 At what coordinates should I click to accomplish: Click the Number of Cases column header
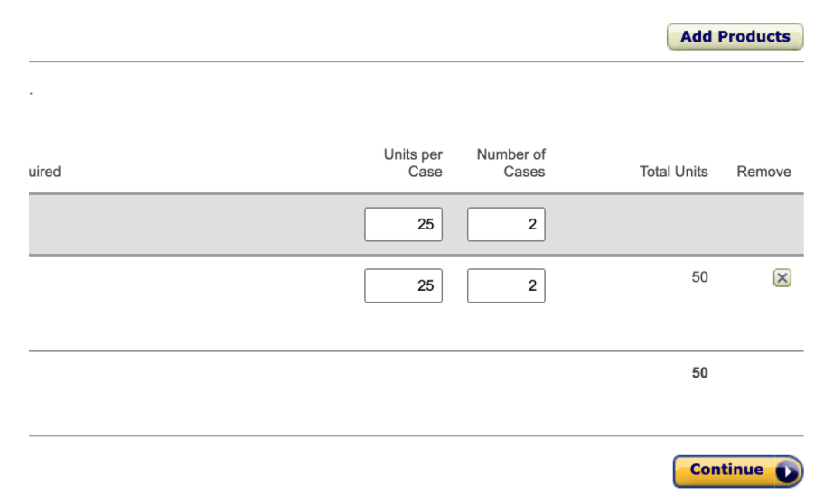tap(510, 163)
